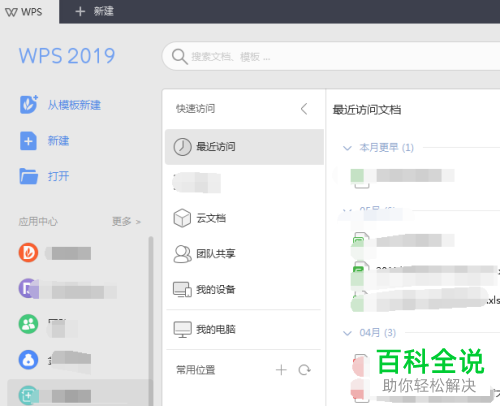Screen dimensions: 500x406
Task: Click the 04月 (3) group label
Action: (x=378, y=333)
